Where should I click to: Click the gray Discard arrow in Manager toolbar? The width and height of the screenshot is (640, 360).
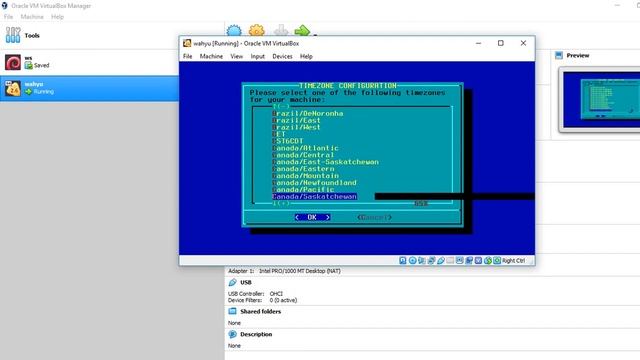pos(280,31)
